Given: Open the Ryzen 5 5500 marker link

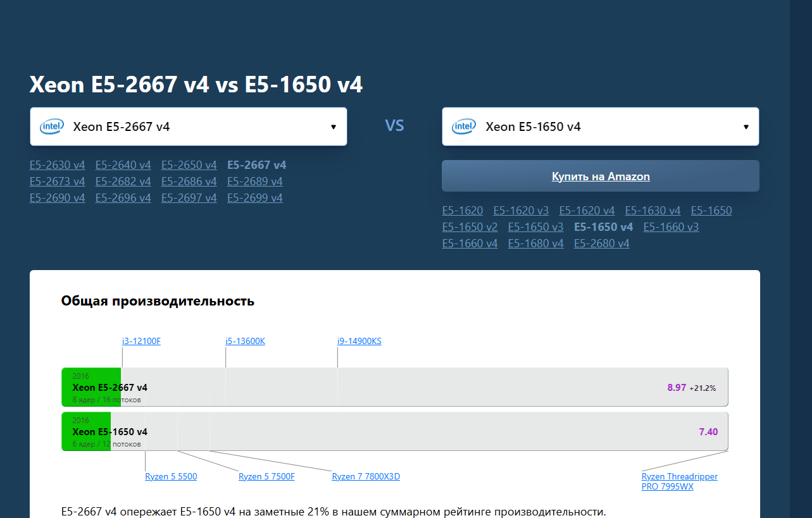Looking at the screenshot, I should tap(171, 477).
